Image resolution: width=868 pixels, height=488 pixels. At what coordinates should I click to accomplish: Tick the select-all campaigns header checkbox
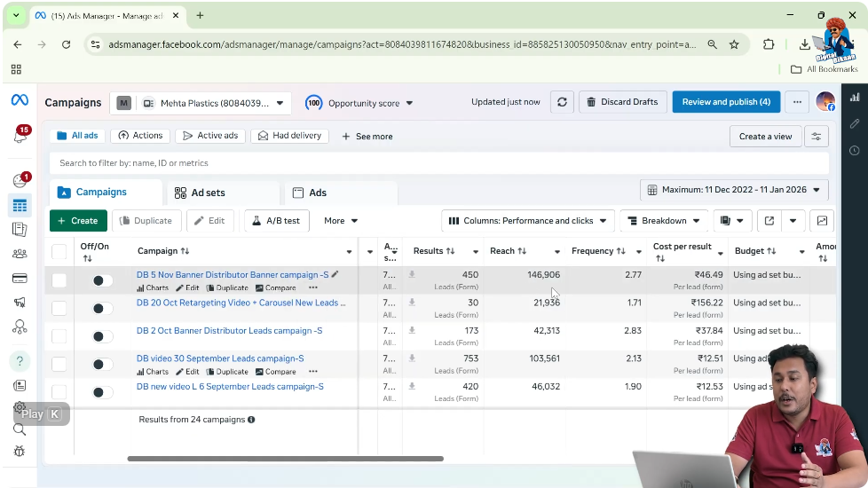tap(59, 252)
